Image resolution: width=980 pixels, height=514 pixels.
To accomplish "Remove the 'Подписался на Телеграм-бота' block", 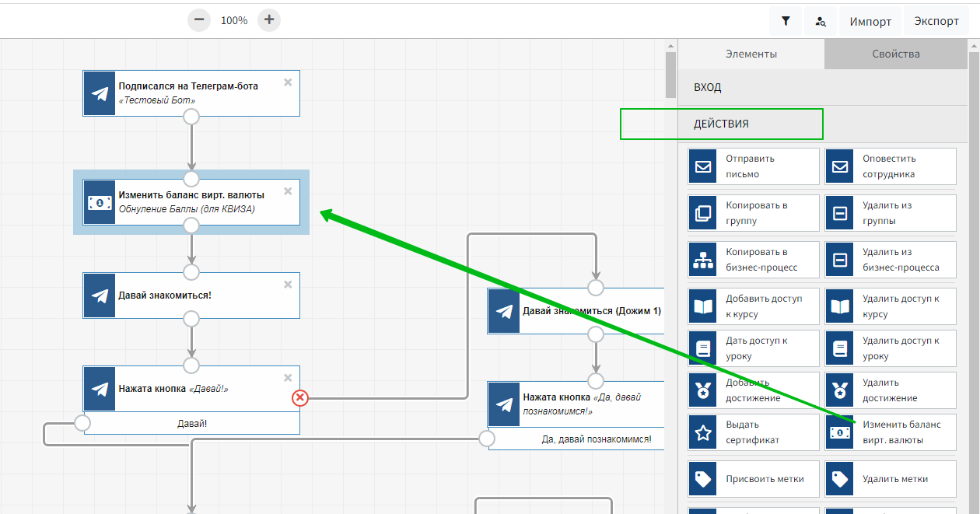I will tap(288, 82).
